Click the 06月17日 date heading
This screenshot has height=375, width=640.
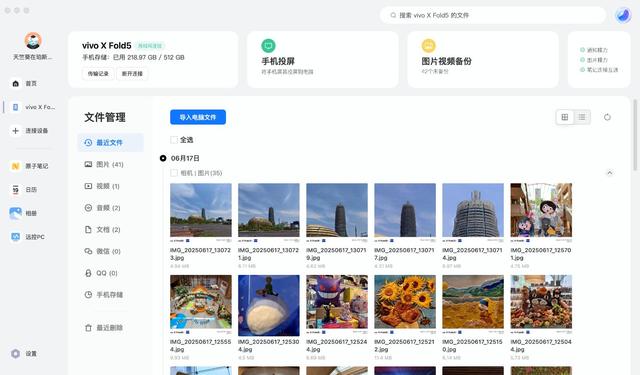point(185,158)
